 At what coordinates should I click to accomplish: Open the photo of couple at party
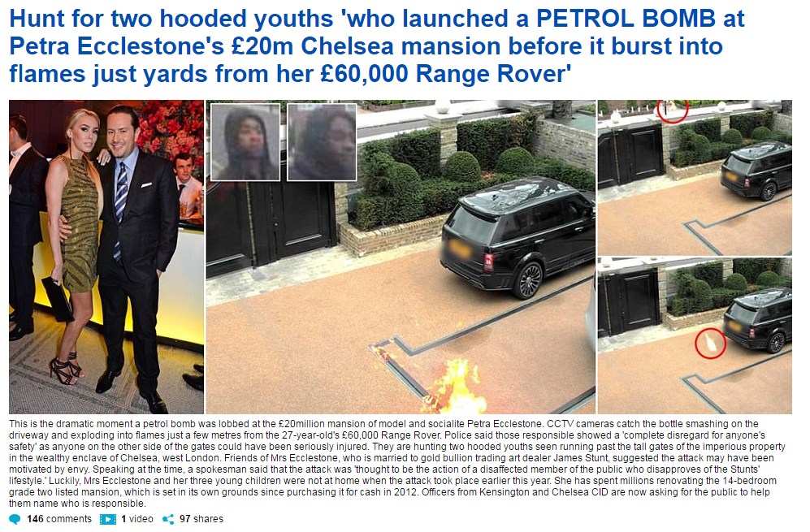[x=106, y=257]
